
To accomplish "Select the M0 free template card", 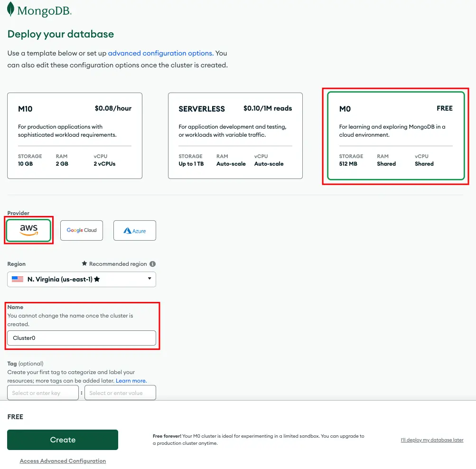I will click(x=396, y=136).
